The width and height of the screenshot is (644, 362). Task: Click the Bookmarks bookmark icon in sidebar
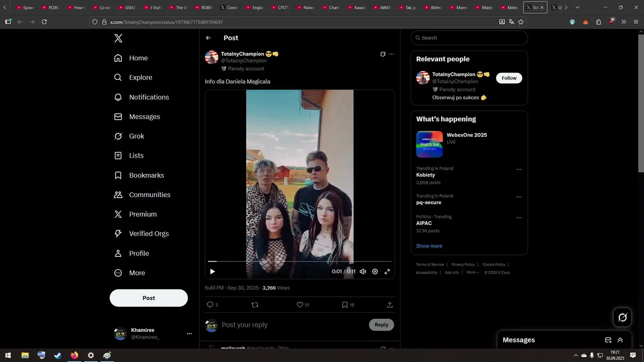tap(118, 175)
